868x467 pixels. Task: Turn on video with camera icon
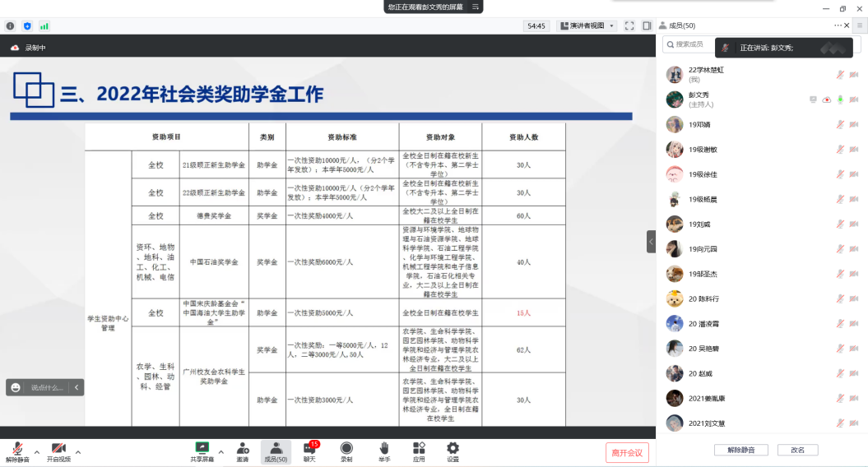[58, 448]
